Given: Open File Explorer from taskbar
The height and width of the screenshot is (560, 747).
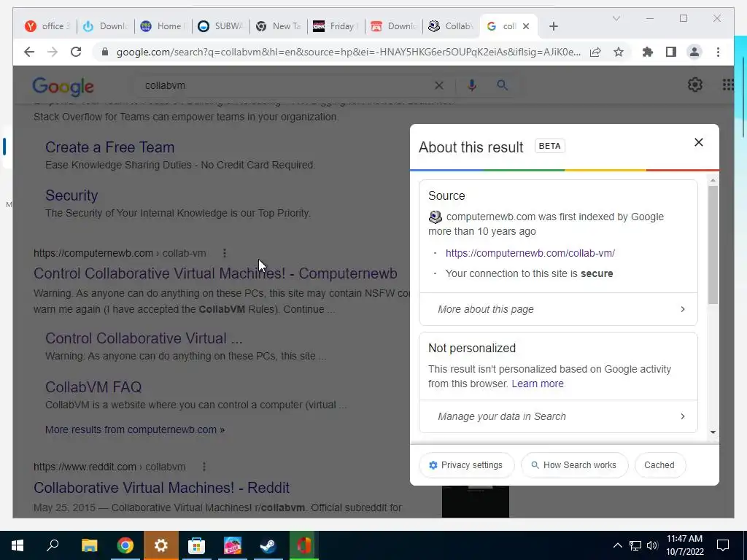Looking at the screenshot, I should 89,545.
